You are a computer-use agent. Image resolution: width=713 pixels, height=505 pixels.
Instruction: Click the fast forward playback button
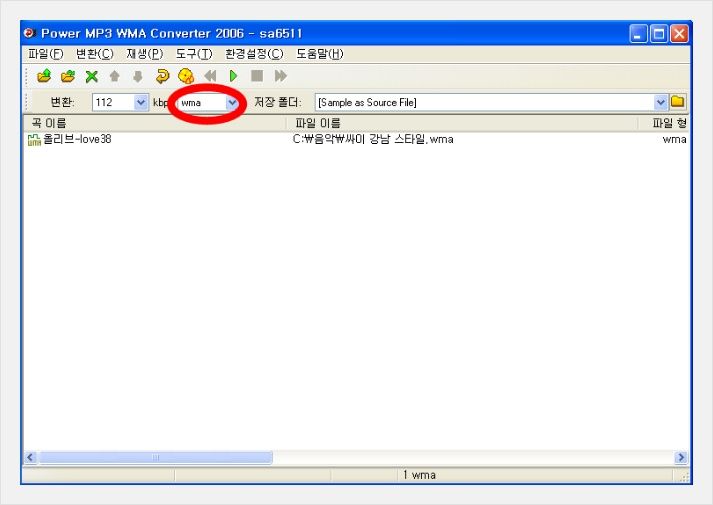[281, 76]
